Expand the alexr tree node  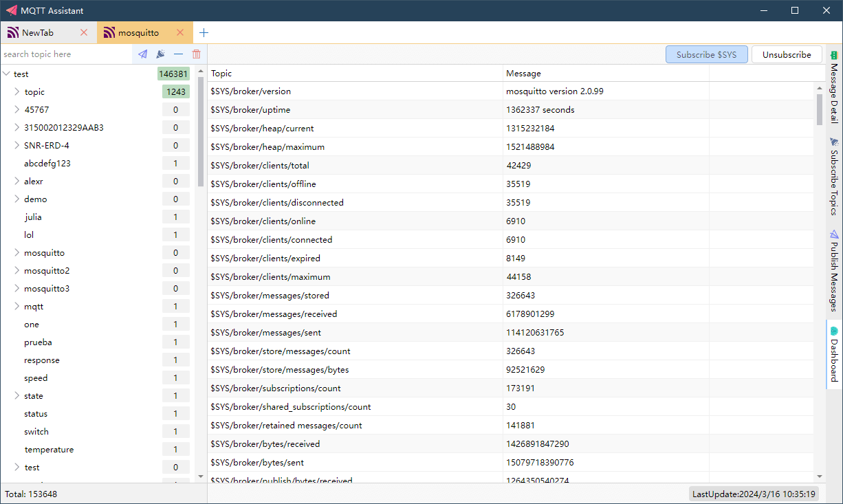click(x=17, y=181)
